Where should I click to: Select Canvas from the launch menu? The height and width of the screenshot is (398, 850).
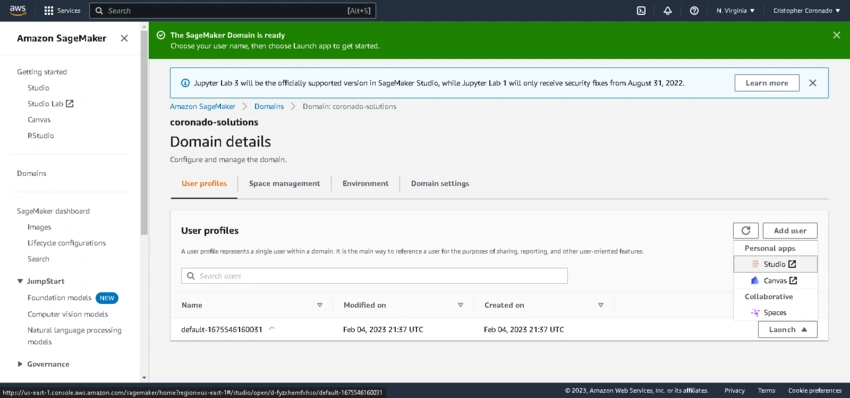pyautogui.click(x=775, y=280)
